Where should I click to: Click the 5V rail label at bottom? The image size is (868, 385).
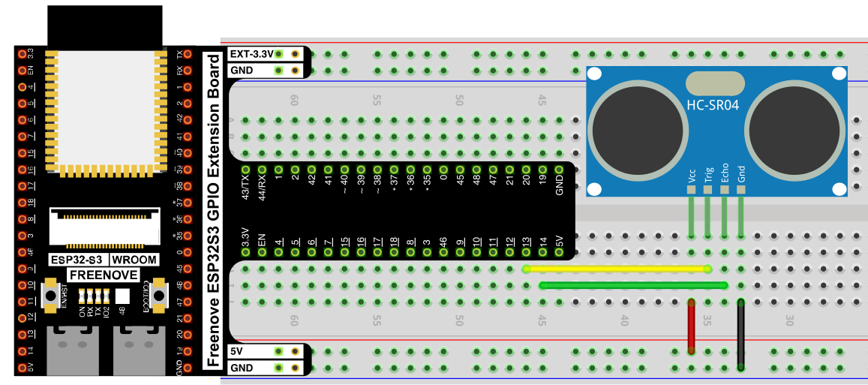click(x=236, y=351)
